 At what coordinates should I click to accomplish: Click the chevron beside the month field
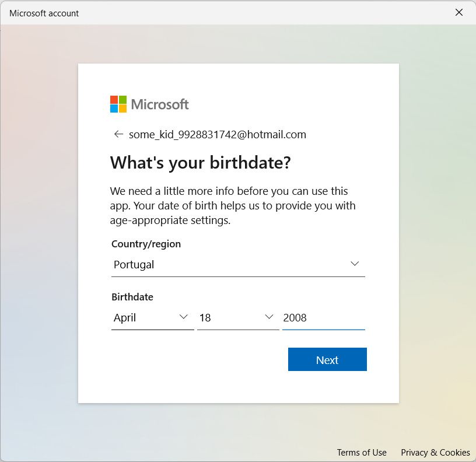[184, 317]
